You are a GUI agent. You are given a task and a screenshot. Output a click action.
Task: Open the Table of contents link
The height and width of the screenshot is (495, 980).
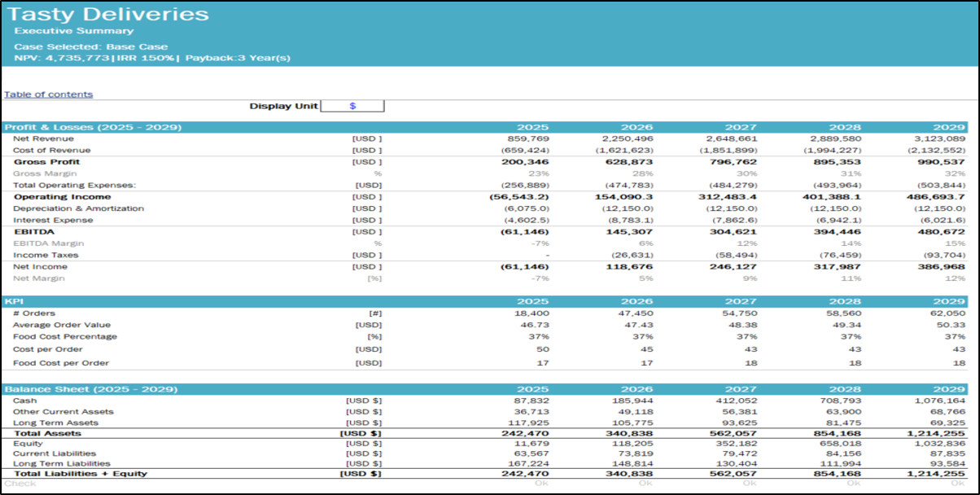[49, 94]
